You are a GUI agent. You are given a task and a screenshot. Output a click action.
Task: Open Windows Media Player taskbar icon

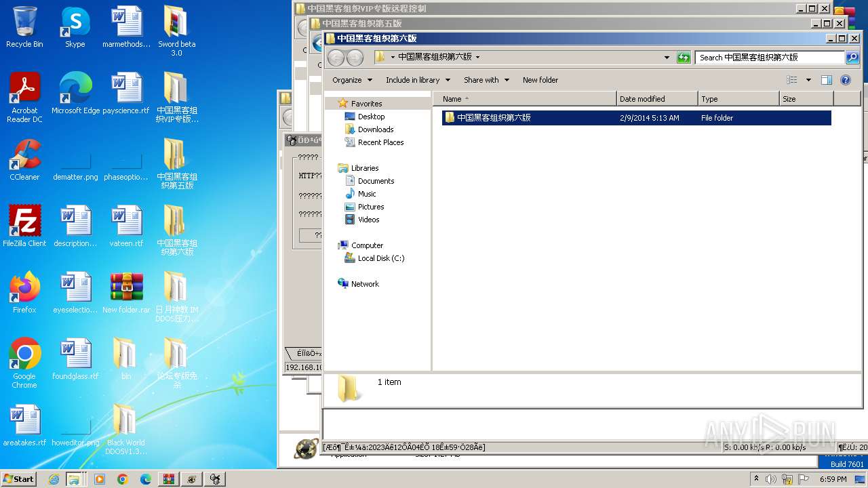click(100, 479)
